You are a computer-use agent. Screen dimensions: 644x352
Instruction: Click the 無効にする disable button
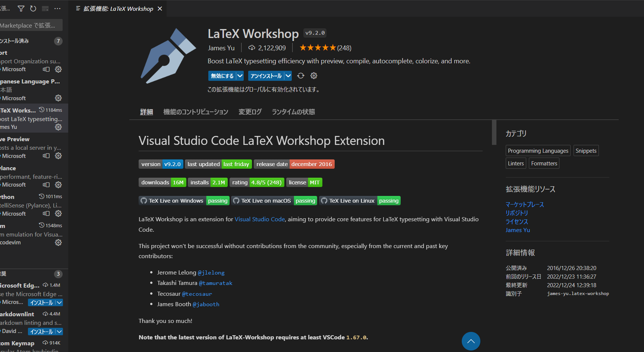click(x=222, y=76)
